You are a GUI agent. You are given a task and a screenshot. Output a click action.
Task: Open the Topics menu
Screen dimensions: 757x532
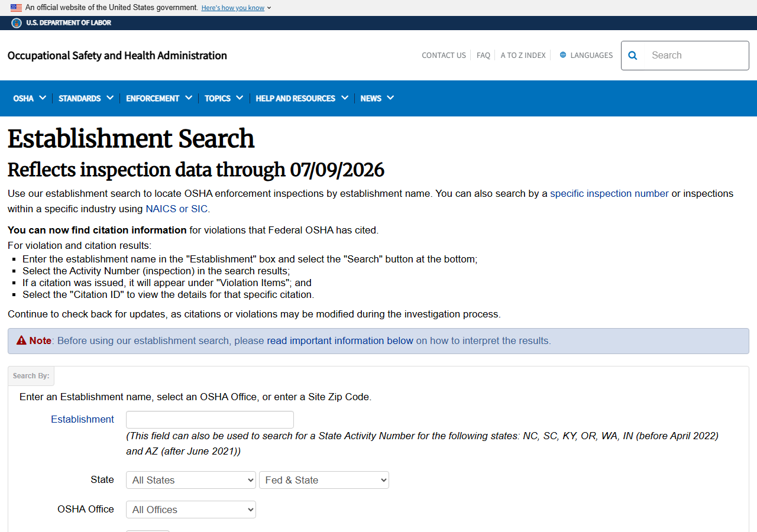tap(224, 98)
